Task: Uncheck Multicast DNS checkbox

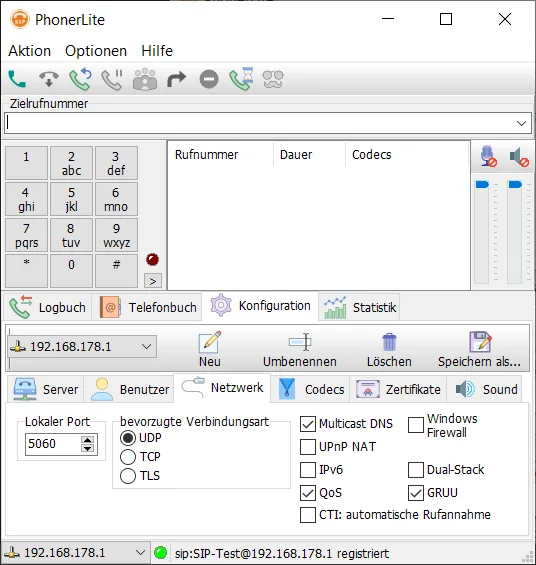Action: tap(308, 424)
